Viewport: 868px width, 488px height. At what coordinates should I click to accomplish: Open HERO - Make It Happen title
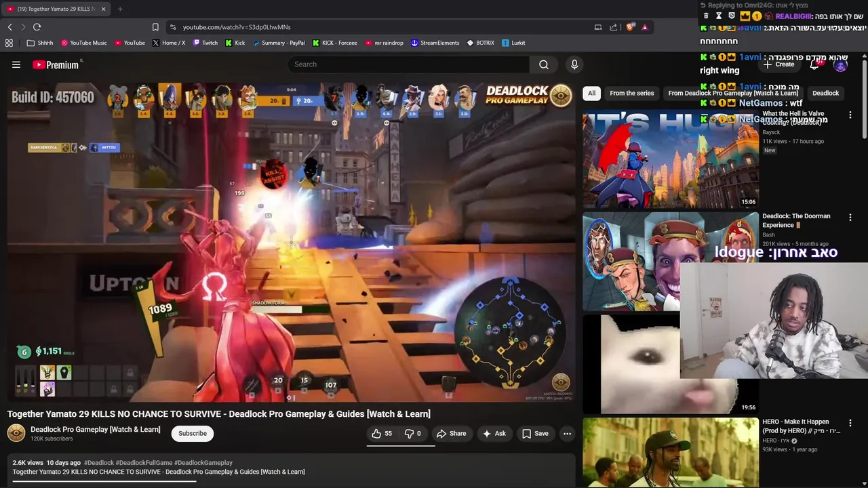click(801, 426)
